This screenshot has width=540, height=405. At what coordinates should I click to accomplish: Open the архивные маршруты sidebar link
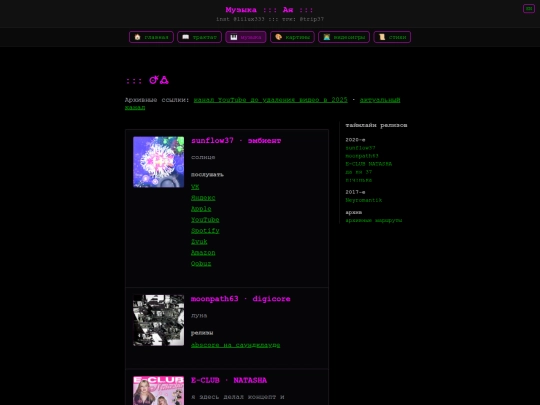tap(374, 220)
